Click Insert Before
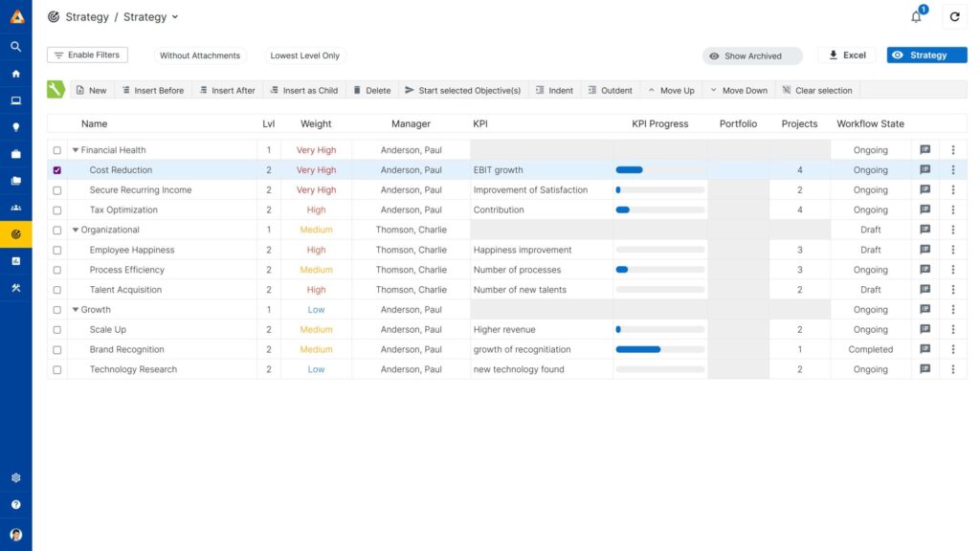Viewport: 980px width, 551px height. pyautogui.click(x=153, y=90)
